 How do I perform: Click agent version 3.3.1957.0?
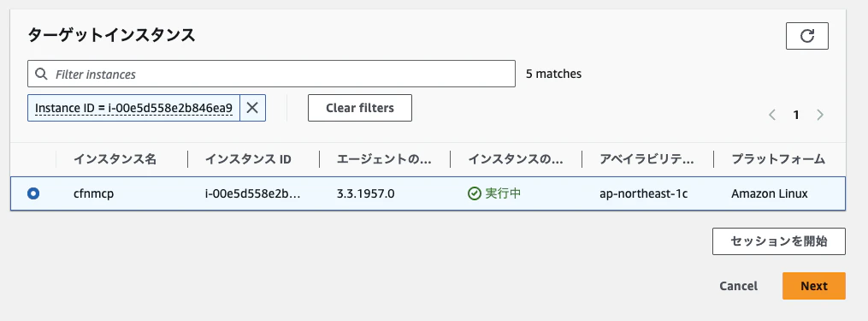(x=365, y=194)
